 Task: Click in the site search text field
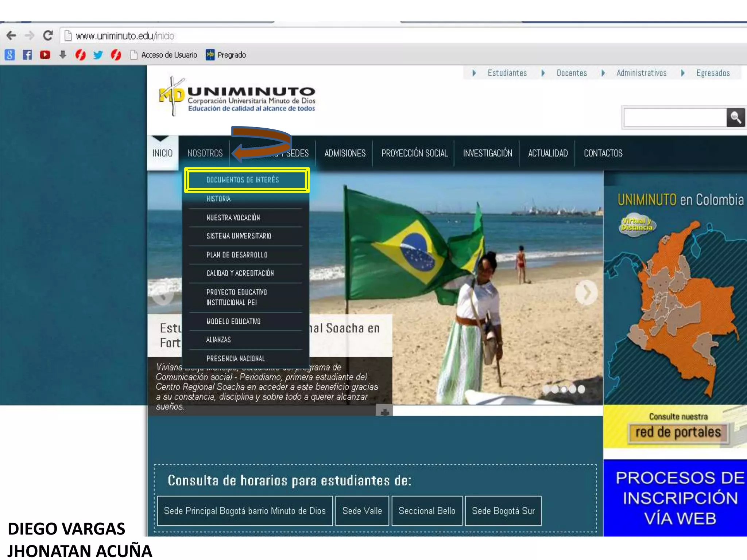tap(675, 118)
